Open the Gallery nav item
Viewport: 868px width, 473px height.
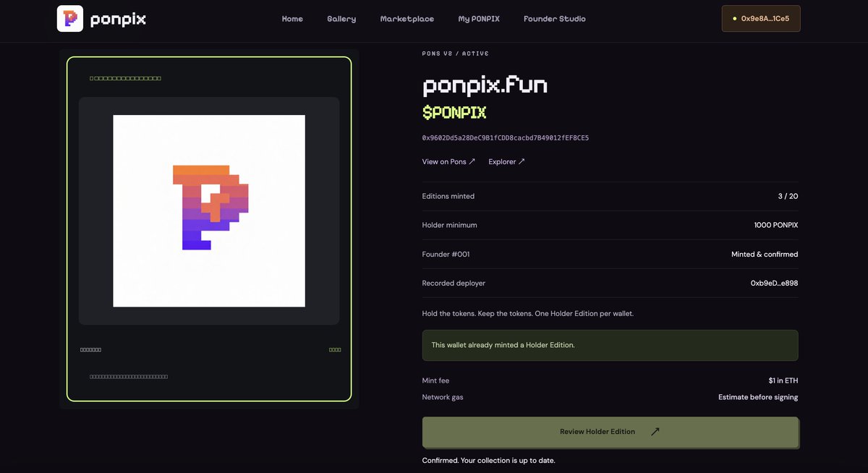341,19
